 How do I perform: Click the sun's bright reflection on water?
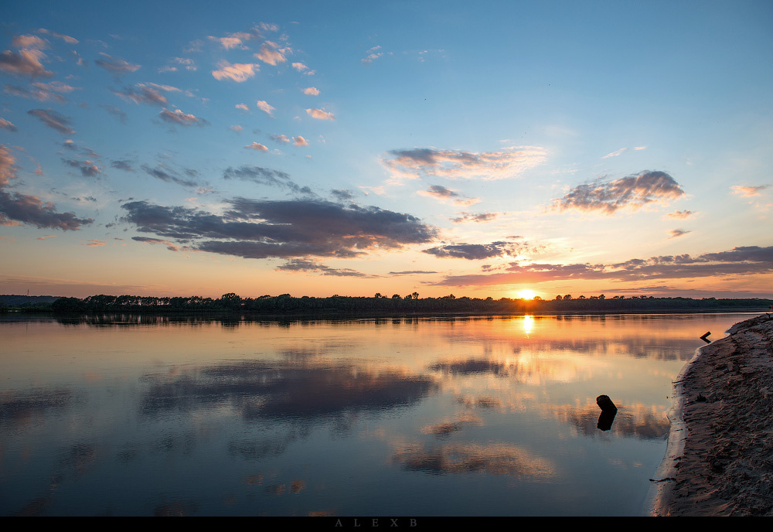coord(527,323)
